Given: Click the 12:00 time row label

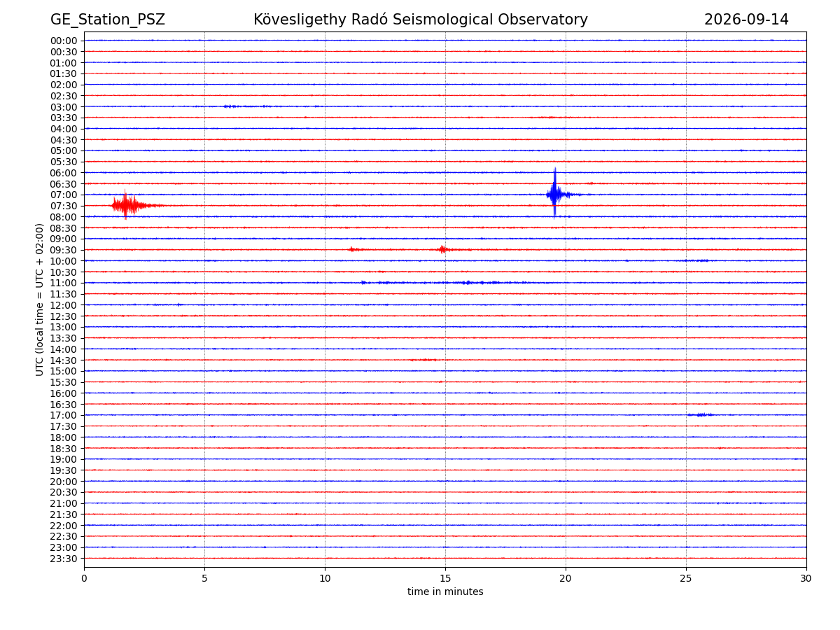Looking at the screenshot, I should coord(64,305).
